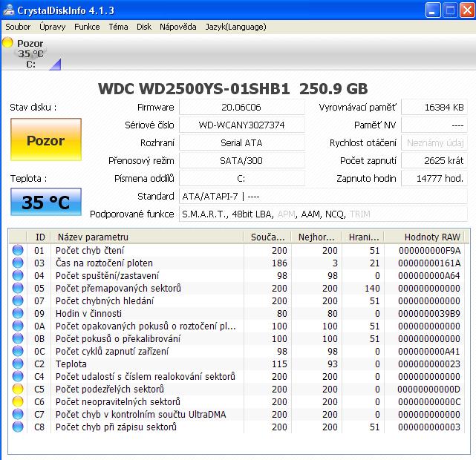The height and width of the screenshot is (460, 476).
Task: Click the blue status orb for row 01
Action: click(x=18, y=250)
